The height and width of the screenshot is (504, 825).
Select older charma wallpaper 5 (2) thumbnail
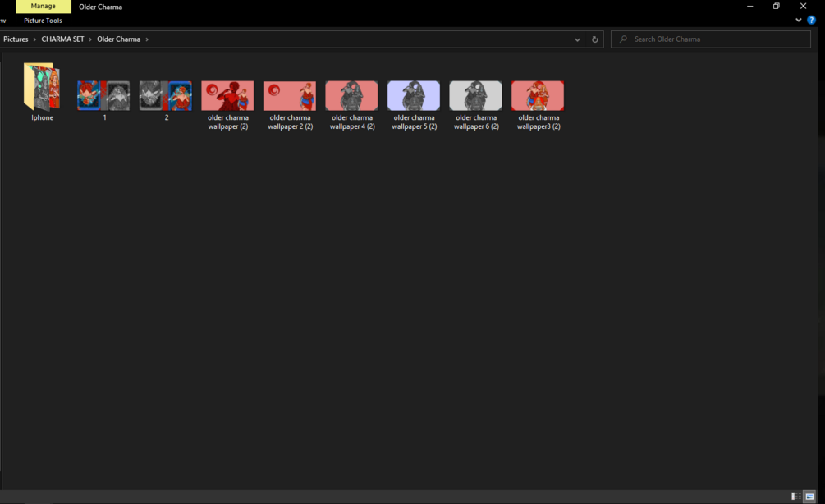(414, 95)
